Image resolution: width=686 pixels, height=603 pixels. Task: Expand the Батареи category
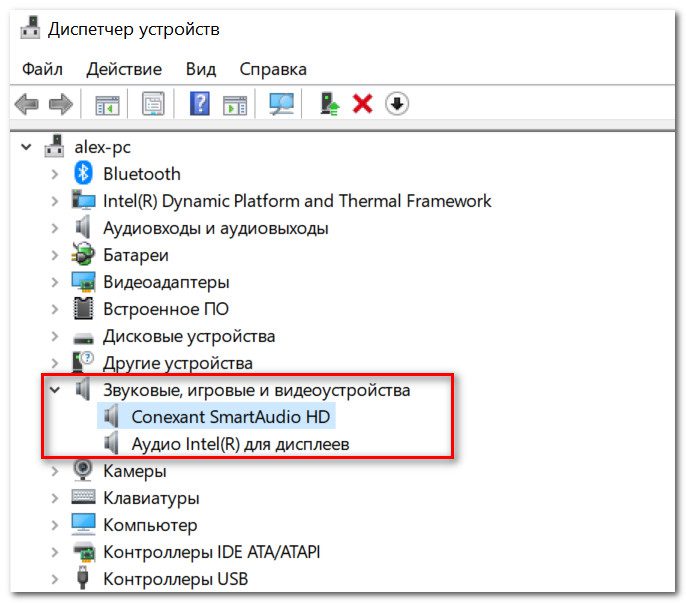(55, 255)
